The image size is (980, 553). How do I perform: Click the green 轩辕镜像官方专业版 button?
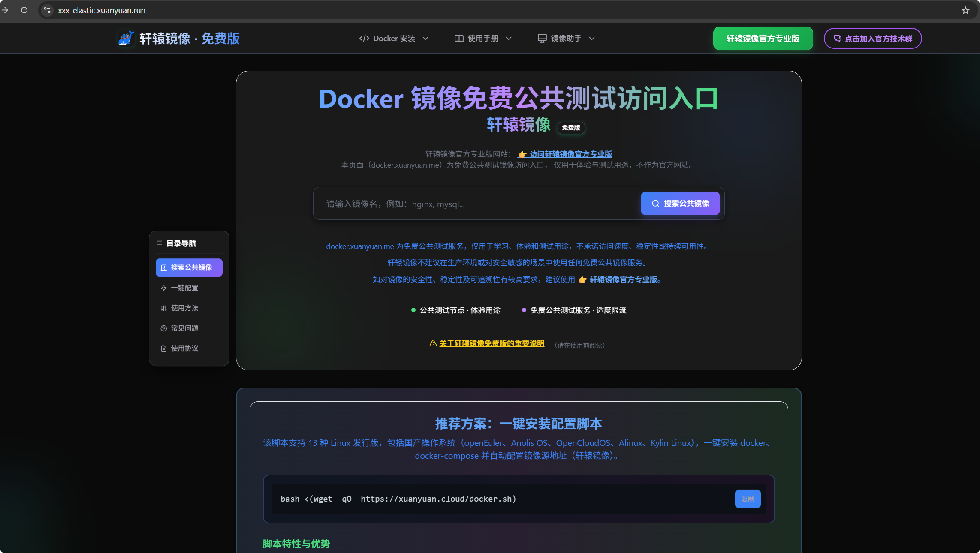(763, 38)
